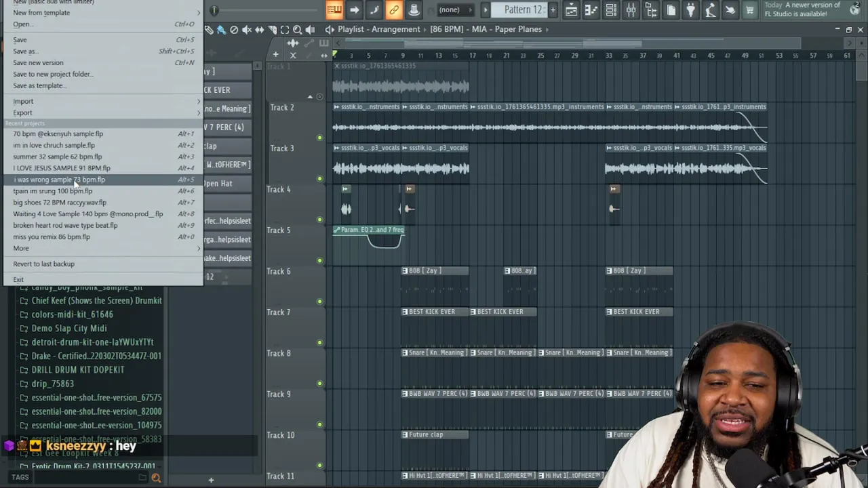Click the plug icon in top toolbar
This screenshot has width=868, height=488.
click(x=690, y=9)
